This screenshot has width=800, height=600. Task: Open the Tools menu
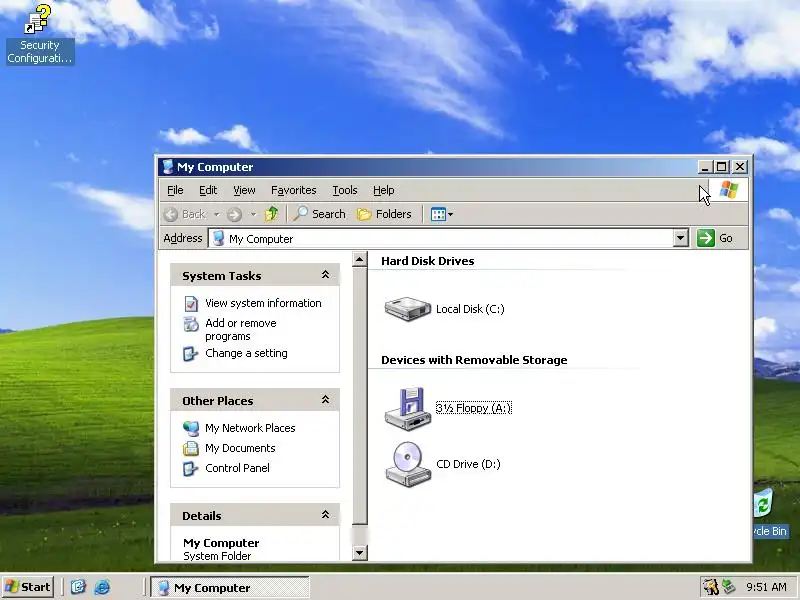[345, 190]
